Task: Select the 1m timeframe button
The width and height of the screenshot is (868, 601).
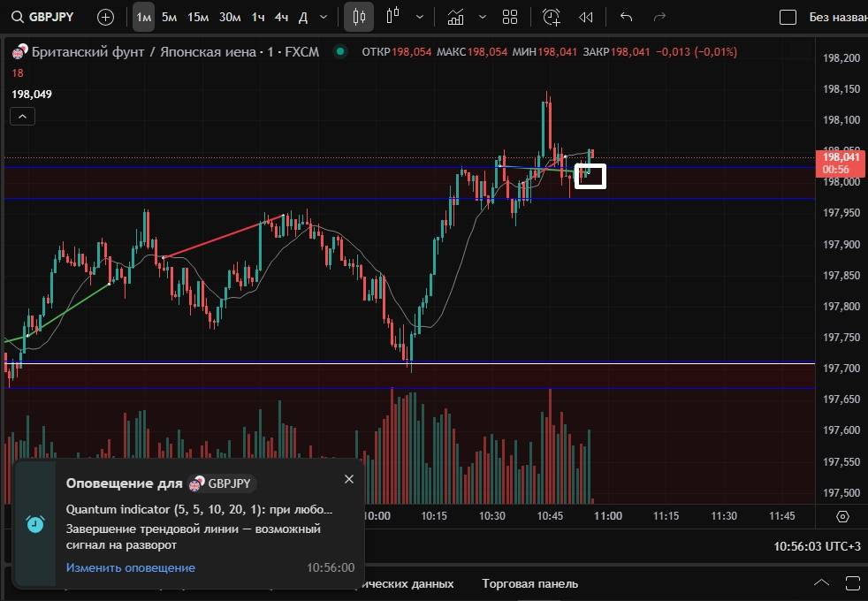Action: point(143,17)
